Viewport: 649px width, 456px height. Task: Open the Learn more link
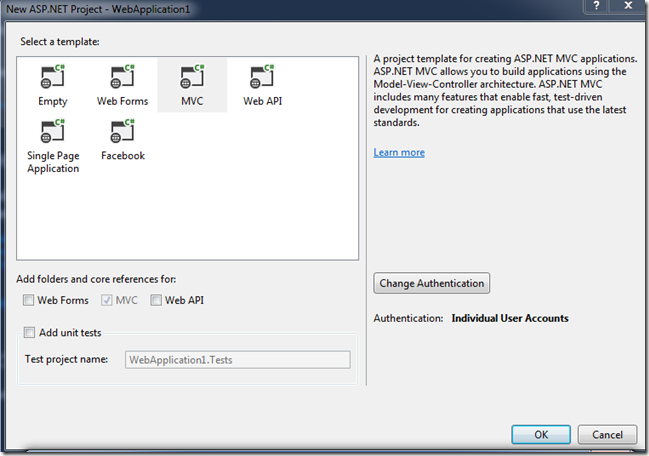[x=399, y=152]
